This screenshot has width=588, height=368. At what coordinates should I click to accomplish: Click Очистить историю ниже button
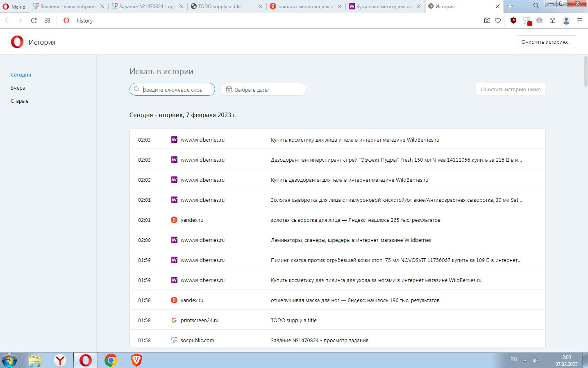[510, 89]
